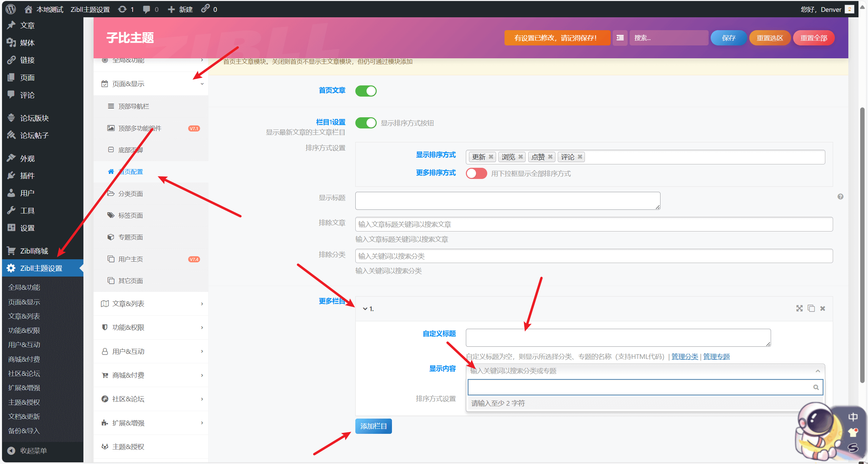Open the user avatar next to Denver

pyautogui.click(x=849, y=9)
